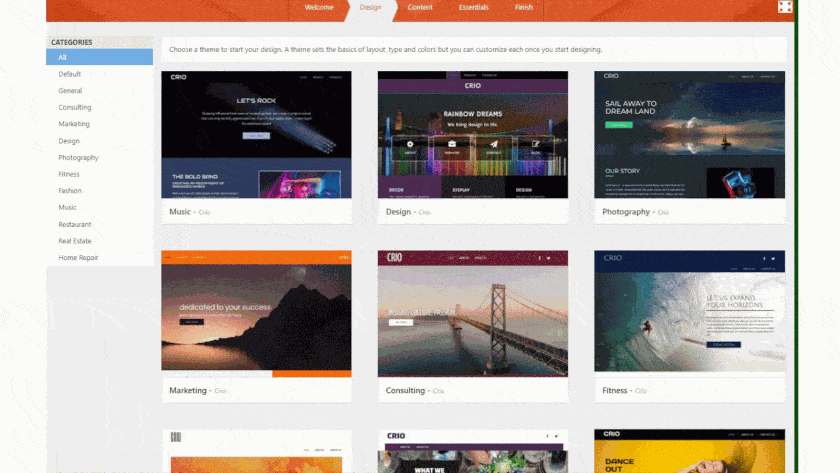Toggle fullscreen icon in orange header
Viewport: 840px width, 473px height.
point(785,6)
